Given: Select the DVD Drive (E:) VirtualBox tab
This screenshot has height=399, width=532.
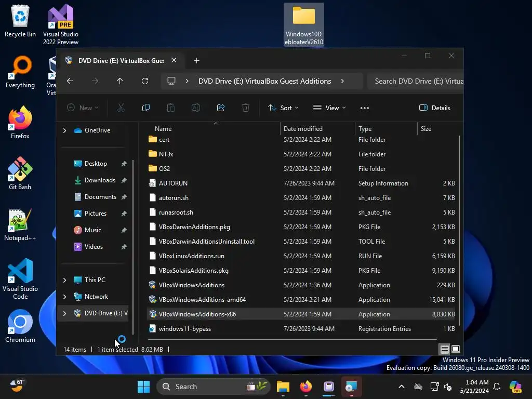Looking at the screenshot, I should [121, 61].
